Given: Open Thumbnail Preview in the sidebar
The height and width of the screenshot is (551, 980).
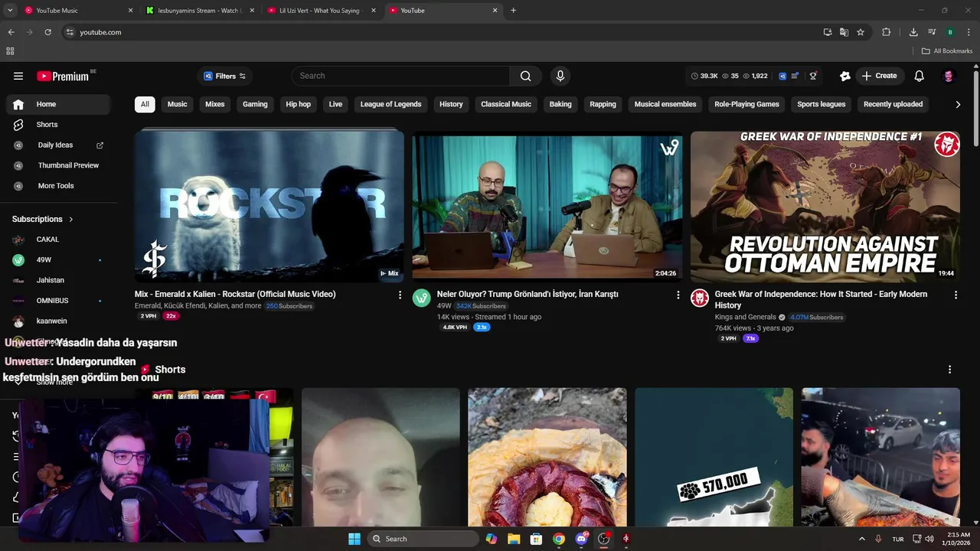Looking at the screenshot, I should 58,165.
